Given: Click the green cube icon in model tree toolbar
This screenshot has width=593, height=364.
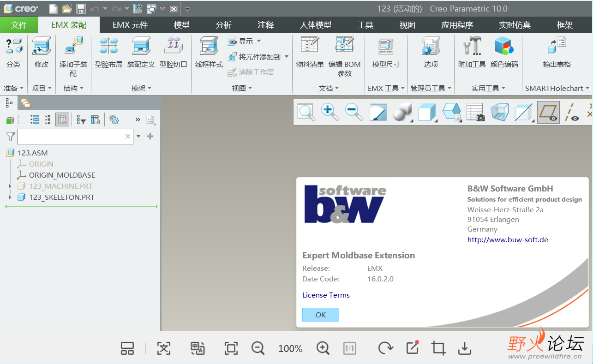Looking at the screenshot, I should point(10,120).
